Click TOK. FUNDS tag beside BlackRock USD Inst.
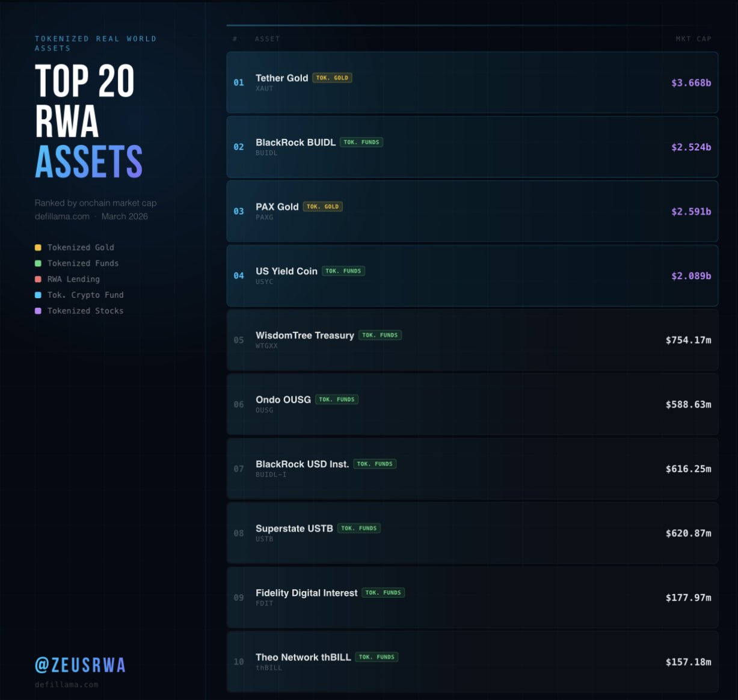738x700 pixels. tap(375, 464)
